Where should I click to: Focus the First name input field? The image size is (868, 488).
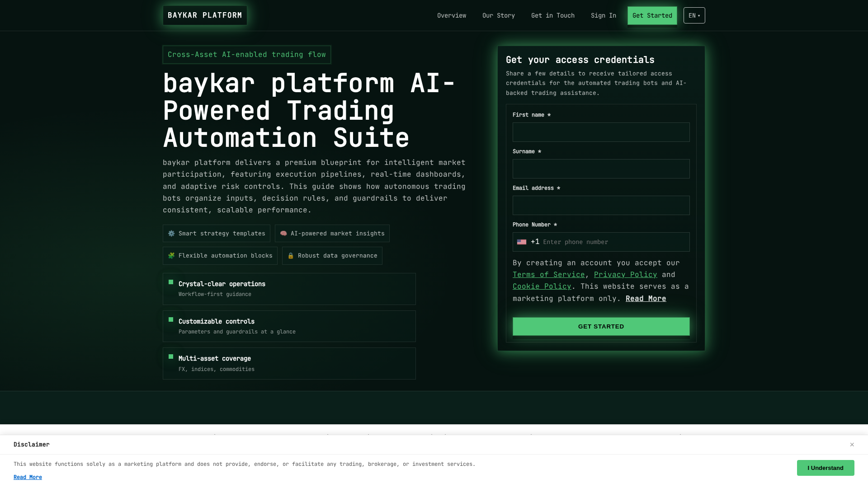601,132
